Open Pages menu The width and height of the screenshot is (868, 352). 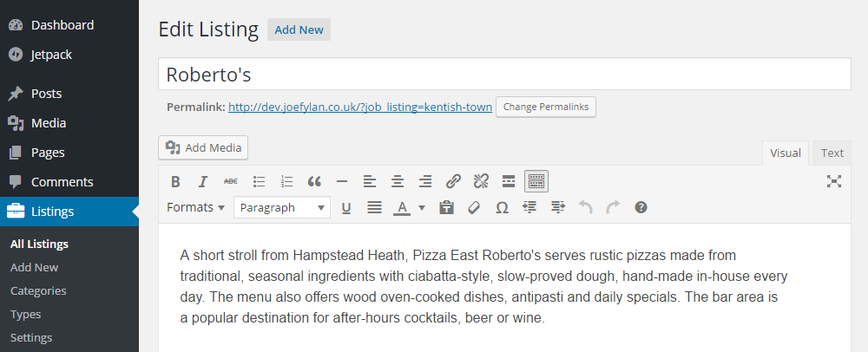tap(69, 153)
